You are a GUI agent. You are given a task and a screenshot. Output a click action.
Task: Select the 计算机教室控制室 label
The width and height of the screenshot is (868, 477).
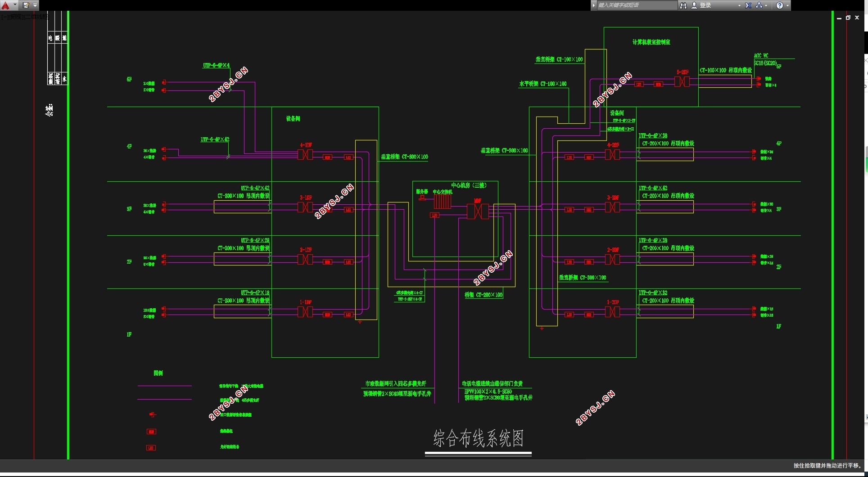pyautogui.click(x=651, y=42)
